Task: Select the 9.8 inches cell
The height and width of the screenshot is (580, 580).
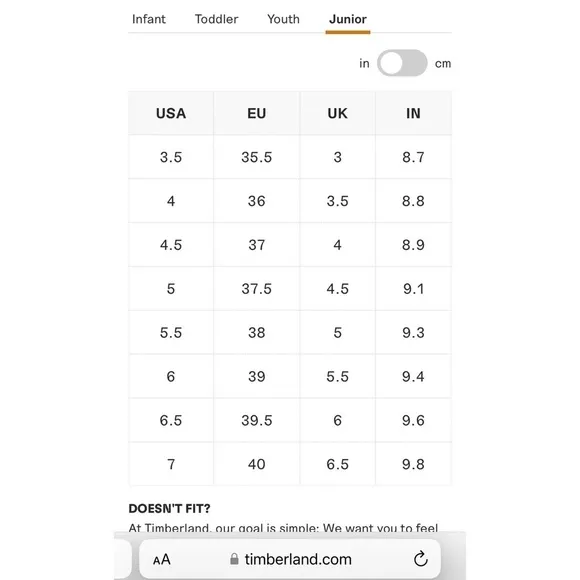Action: 413,464
